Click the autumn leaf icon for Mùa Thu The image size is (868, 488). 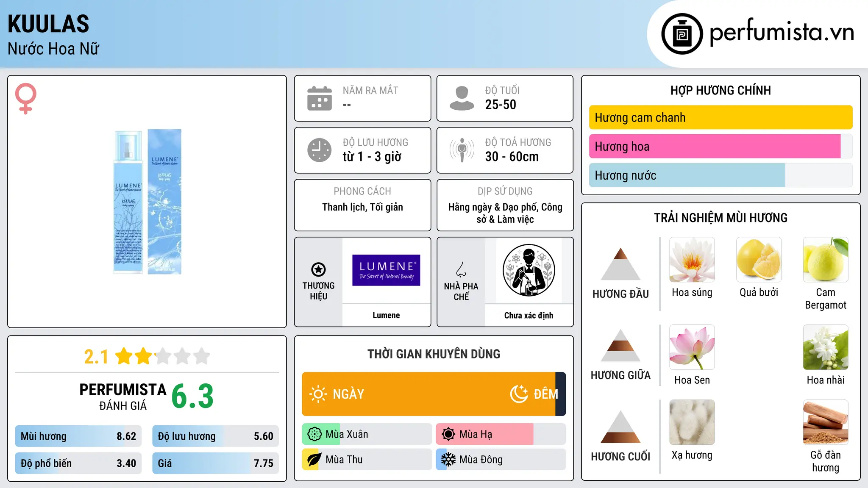(314, 460)
